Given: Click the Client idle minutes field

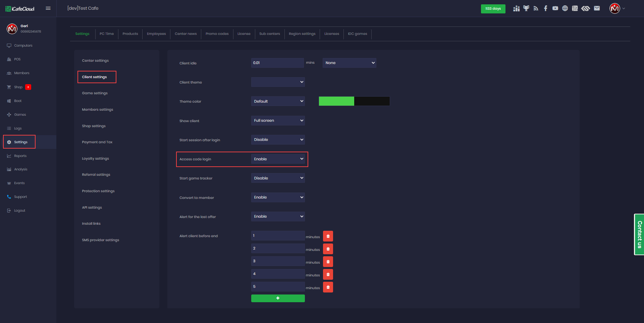Looking at the screenshot, I should click(277, 63).
